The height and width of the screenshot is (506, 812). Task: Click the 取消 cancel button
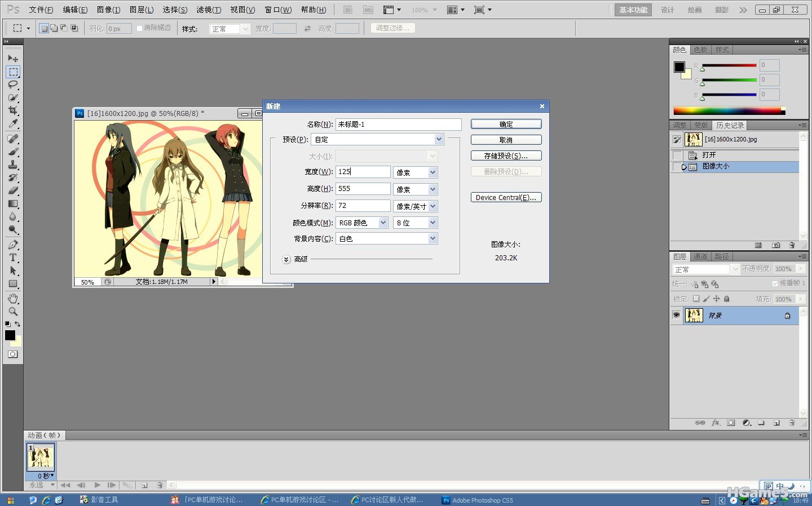point(506,140)
